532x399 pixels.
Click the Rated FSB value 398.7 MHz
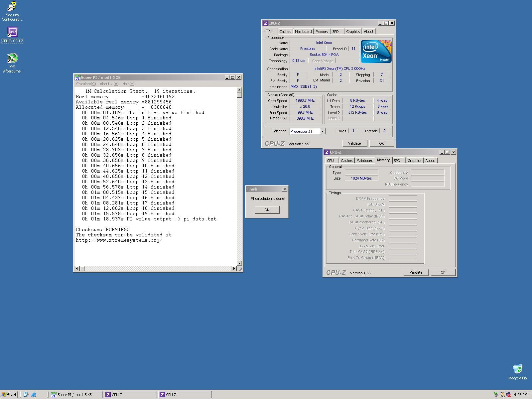click(305, 118)
